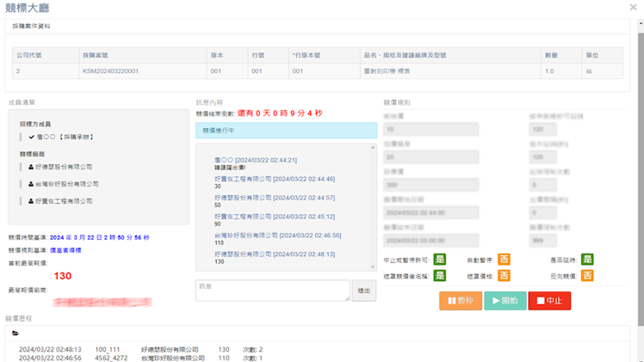Click the bid interval field showing 0

pyautogui.click(x=543, y=212)
